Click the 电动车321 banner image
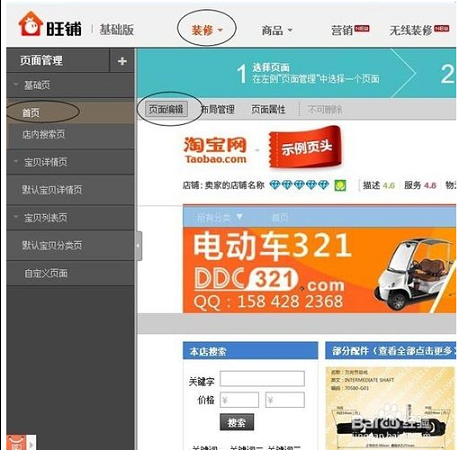This screenshot has width=458, height=450. [319, 270]
